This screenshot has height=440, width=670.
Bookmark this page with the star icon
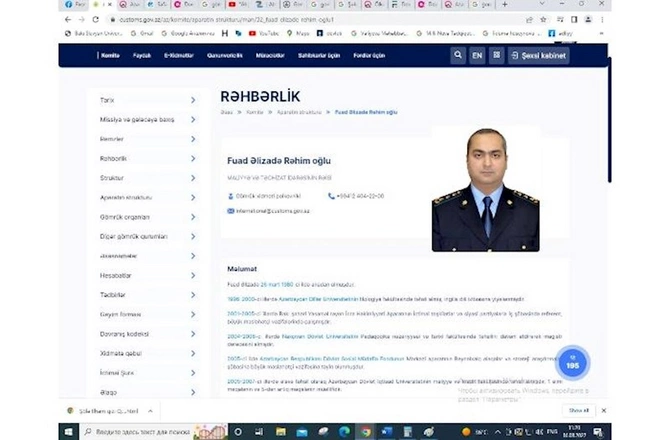(543, 20)
